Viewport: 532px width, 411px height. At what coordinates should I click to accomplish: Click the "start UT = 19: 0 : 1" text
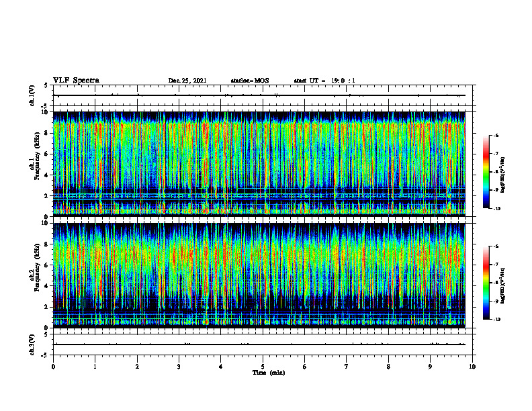(324, 81)
